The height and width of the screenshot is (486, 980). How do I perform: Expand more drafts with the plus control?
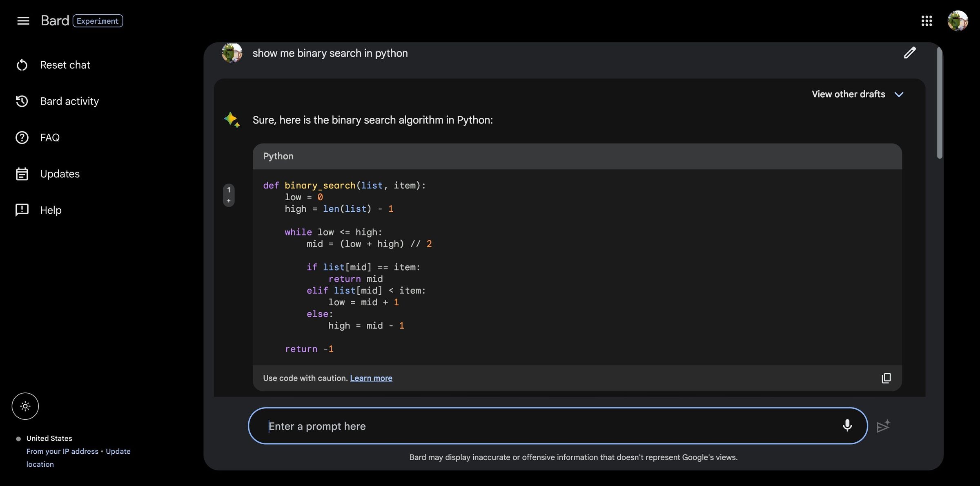(229, 201)
